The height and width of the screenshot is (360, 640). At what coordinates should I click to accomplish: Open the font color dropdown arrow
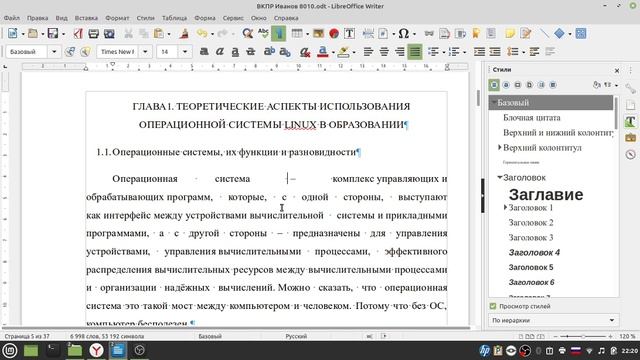pos(333,52)
